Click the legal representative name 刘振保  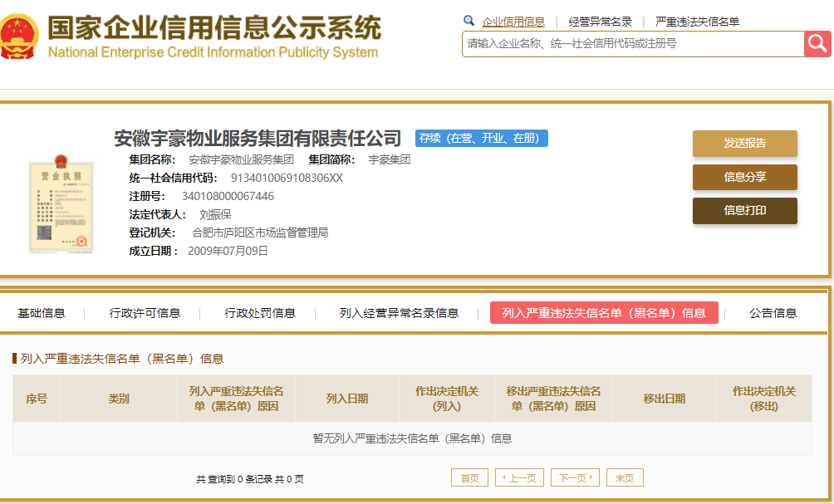pyautogui.click(x=215, y=214)
